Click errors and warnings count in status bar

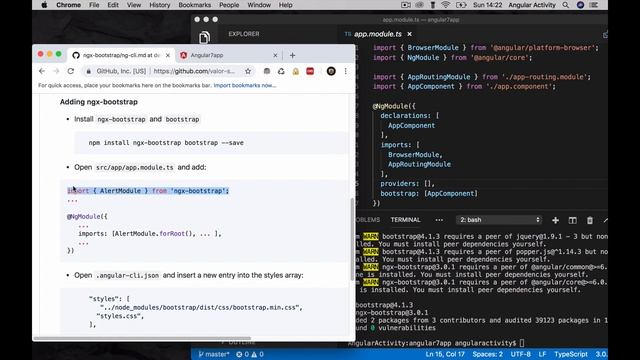pyautogui.click(x=250, y=354)
